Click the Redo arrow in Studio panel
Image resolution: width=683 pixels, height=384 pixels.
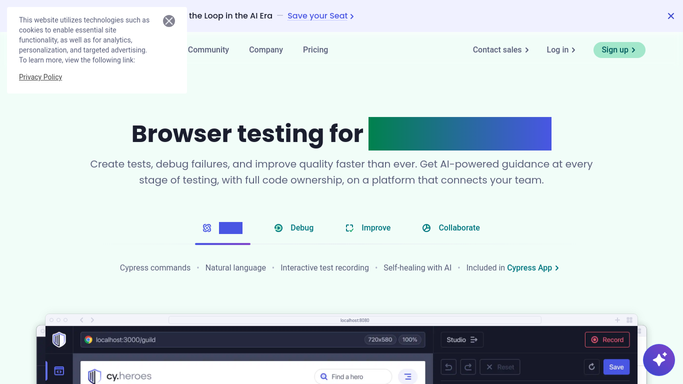(468, 367)
